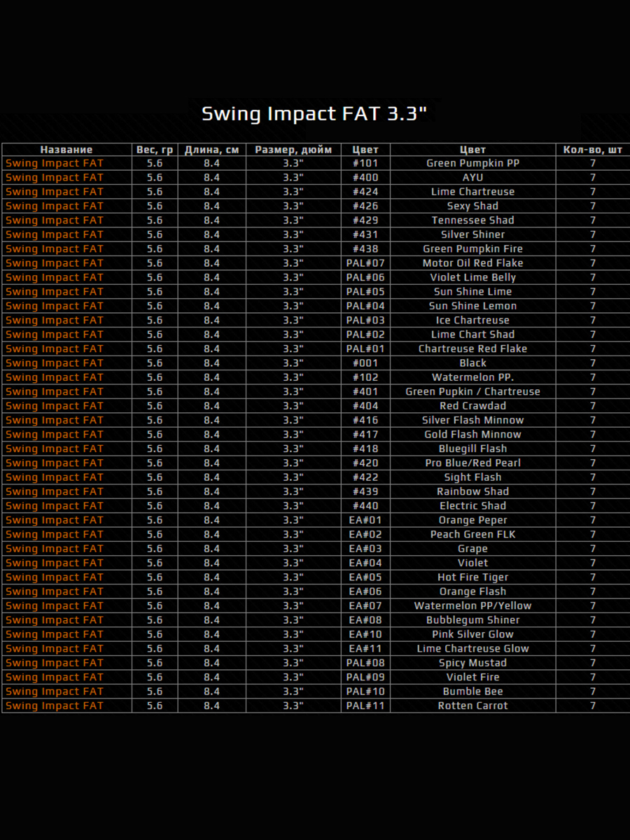
Task: Select the 'Pro Blue/Red Pearl' cell
Action: (473, 463)
